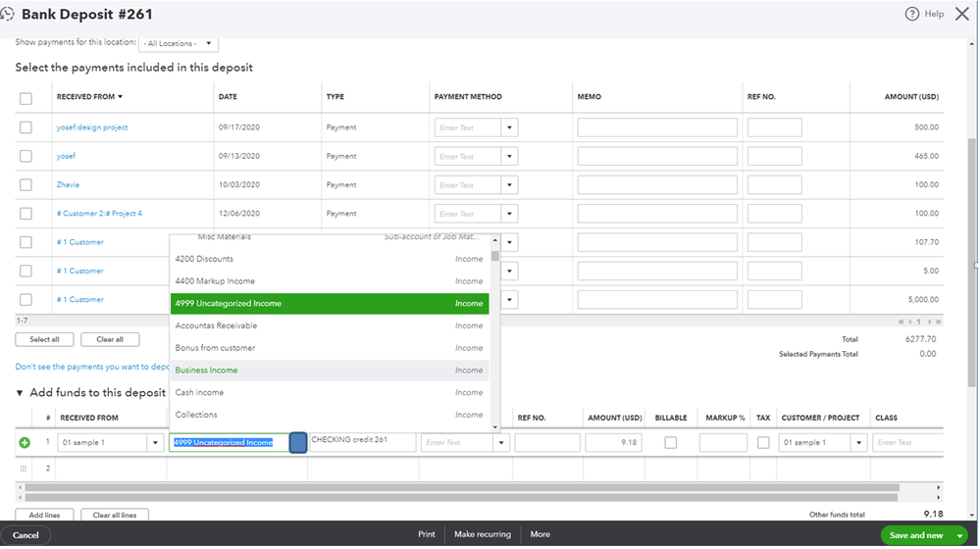Open the Save and new arrow menu
This screenshot has height=549, width=980.
click(x=959, y=536)
